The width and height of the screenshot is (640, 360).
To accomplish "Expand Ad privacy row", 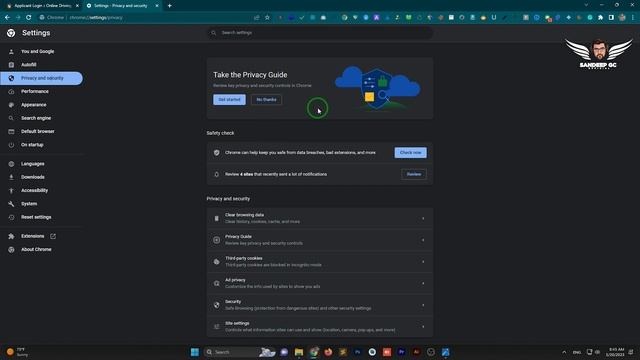I will (x=320, y=283).
